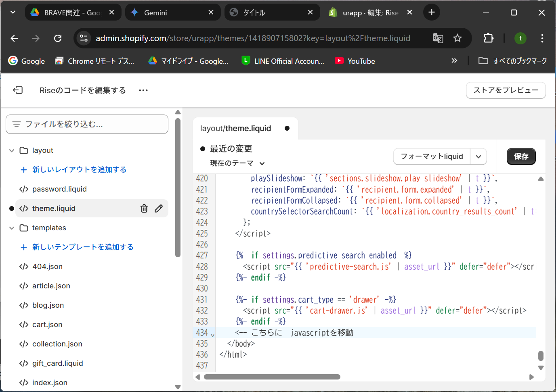
Task: Exit the code editor icon
Action: [18, 90]
